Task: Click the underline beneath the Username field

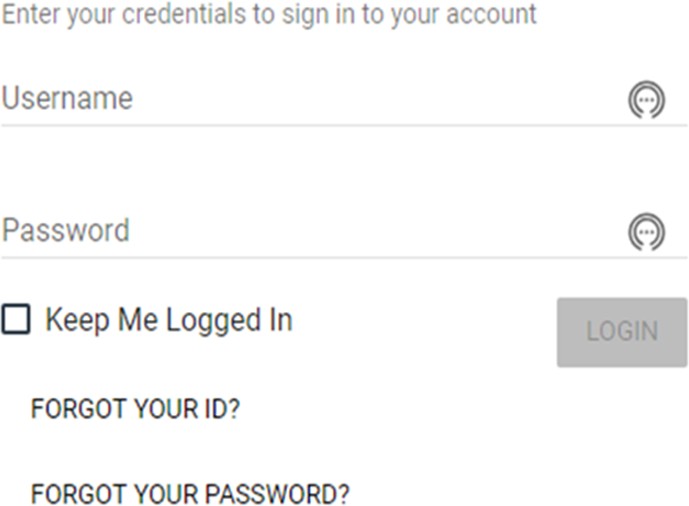Action: (344, 126)
